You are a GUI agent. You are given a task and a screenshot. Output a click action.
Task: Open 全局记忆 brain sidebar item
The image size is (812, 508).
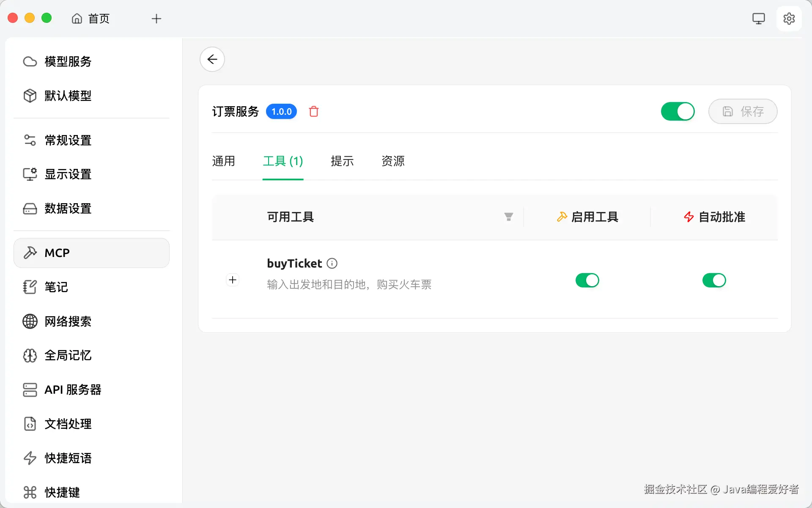pos(68,356)
